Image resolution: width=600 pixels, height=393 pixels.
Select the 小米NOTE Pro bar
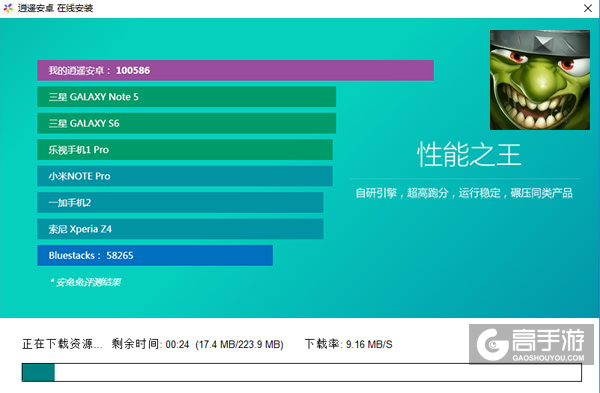coord(185,176)
